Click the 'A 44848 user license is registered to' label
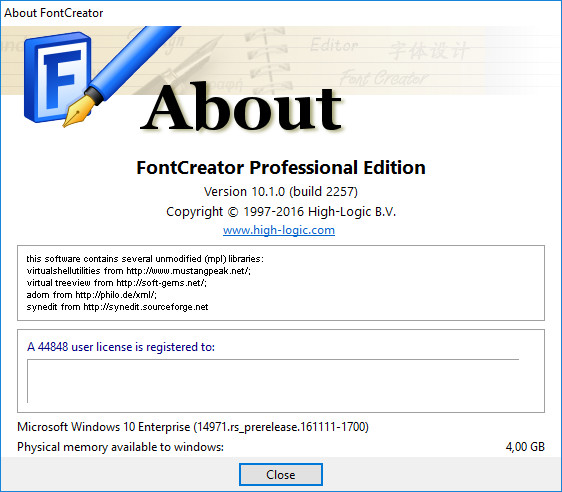This screenshot has height=492, width=562. (121, 347)
